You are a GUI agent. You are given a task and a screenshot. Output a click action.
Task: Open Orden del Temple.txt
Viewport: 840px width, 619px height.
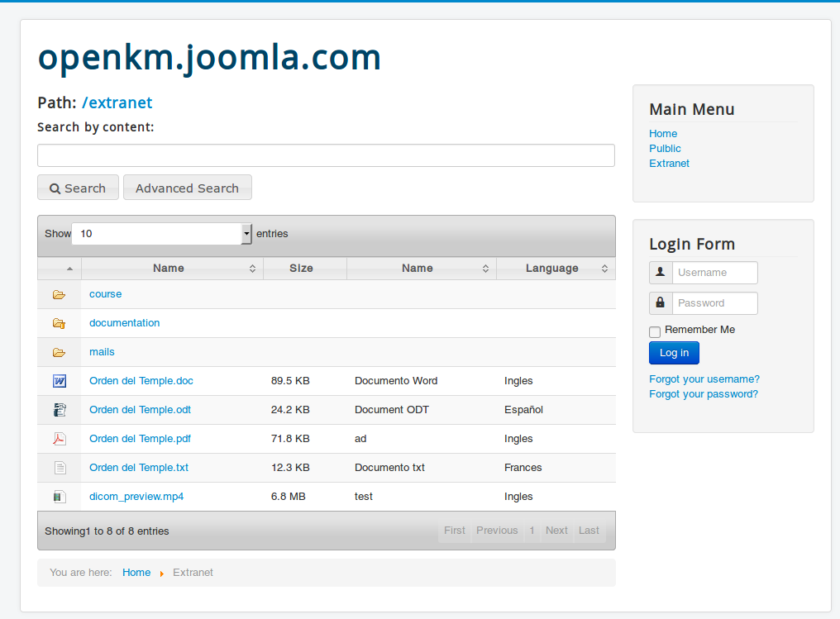pos(139,468)
